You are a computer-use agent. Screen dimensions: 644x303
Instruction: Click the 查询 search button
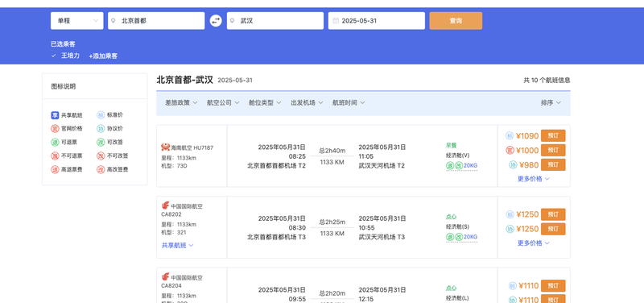coord(456,21)
